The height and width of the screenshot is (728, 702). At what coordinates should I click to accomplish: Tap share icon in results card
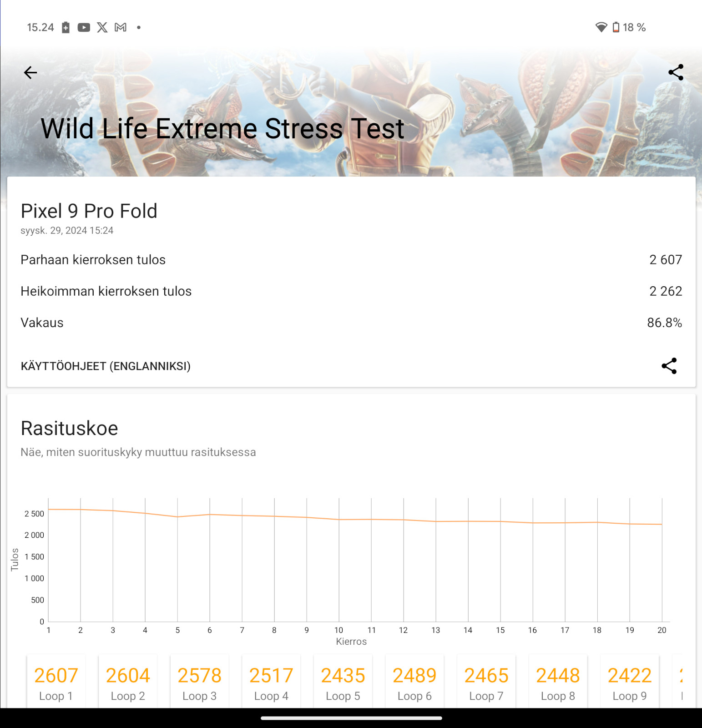669,366
